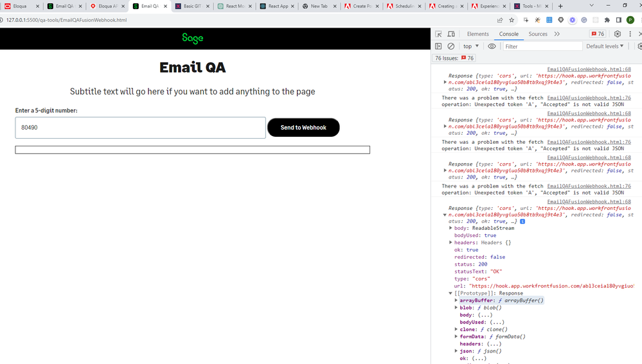
Task: Click the blue grid extension icon
Action: pyautogui.click(x=549, y=20)
